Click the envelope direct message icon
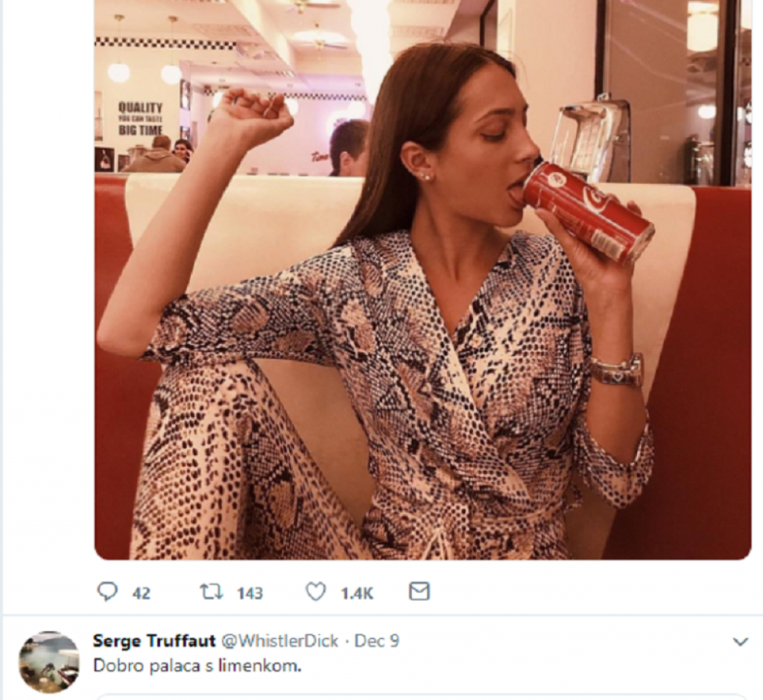This screenshot has height=700, width=763. click(x=420, y=592)
